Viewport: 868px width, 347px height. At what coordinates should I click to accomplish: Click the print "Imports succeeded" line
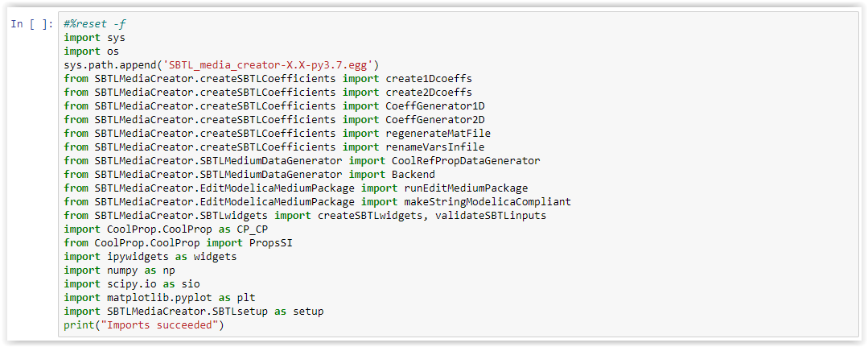tap(144, 325)
